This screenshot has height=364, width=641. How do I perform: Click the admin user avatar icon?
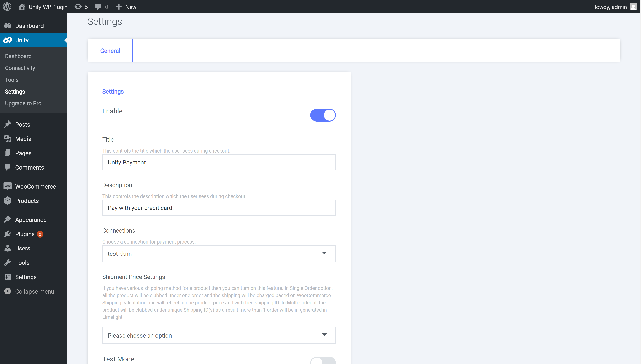(x=633, y=7)
